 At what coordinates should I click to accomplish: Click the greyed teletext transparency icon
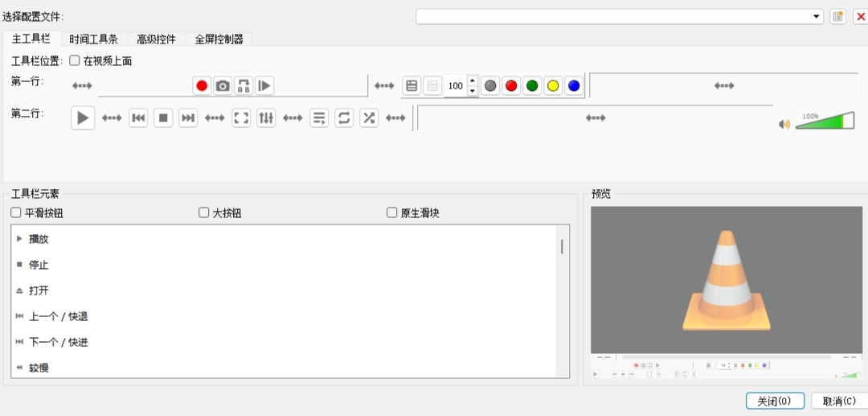coord(432,86)
